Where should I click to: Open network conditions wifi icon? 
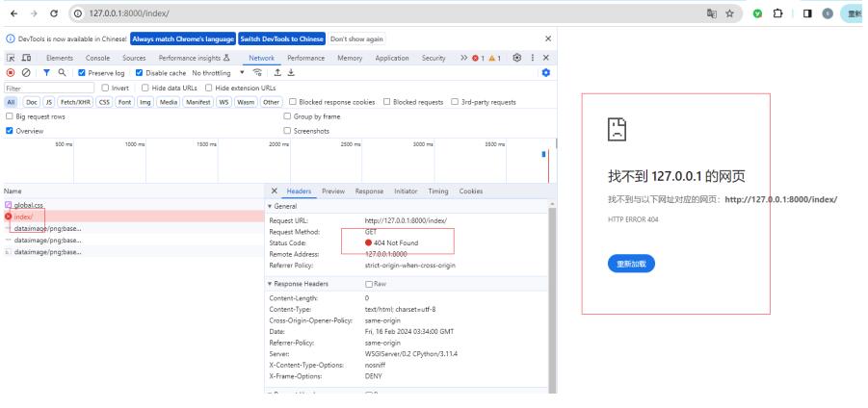[257, 72]
